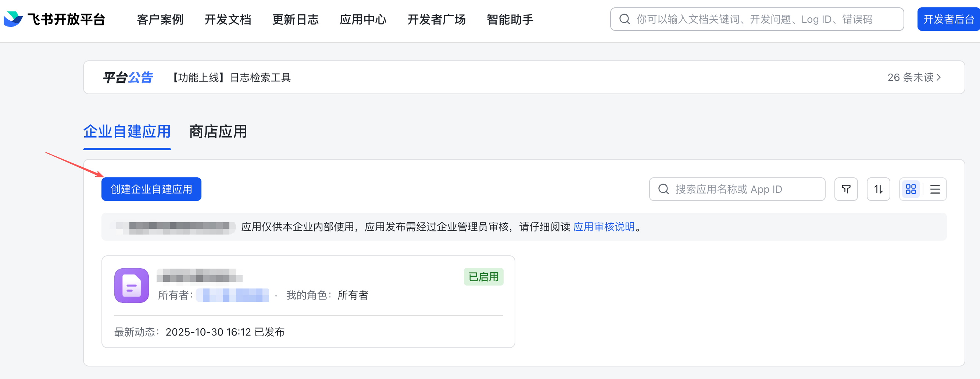Open the 应用审核说明 link
Screen dimensions: 980x379
click(604, 227)
